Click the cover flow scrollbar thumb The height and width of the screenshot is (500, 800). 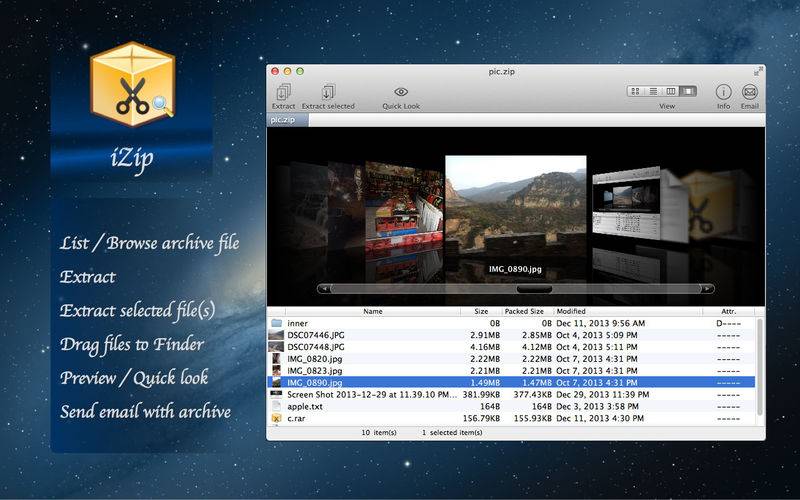point(534,289)
